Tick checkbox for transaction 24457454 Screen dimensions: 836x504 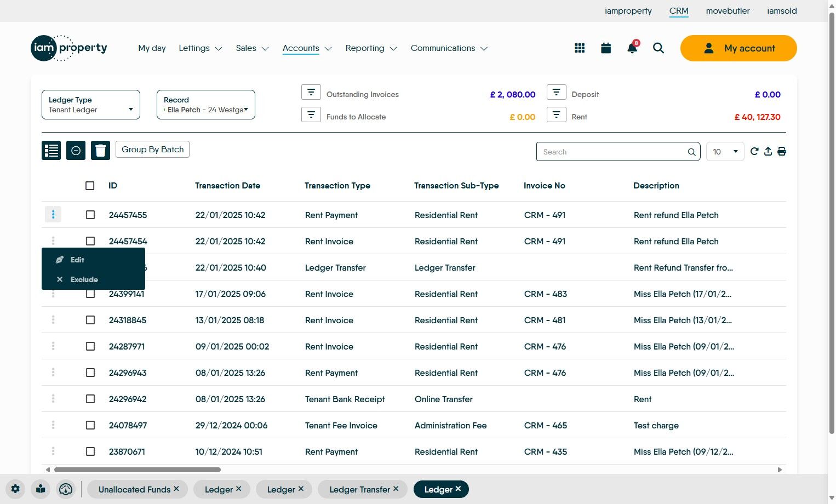pyautogui.click(x=90, y=241)
